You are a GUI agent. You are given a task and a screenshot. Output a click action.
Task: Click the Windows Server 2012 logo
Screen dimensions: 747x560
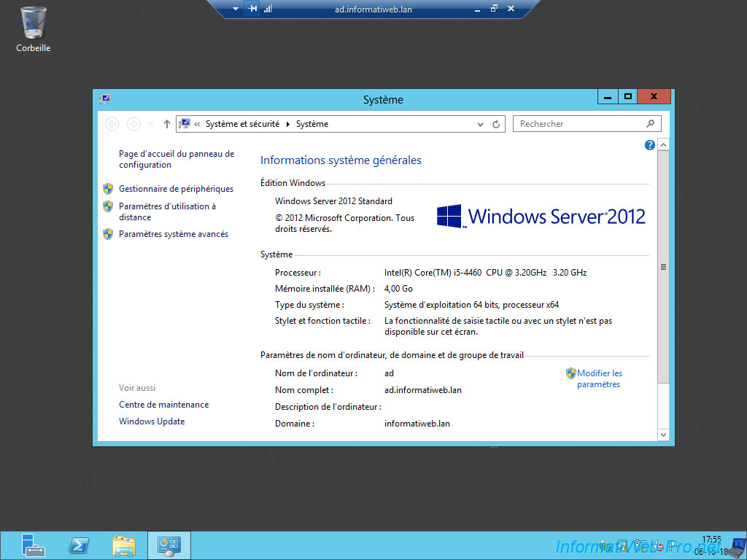(541, 216)
